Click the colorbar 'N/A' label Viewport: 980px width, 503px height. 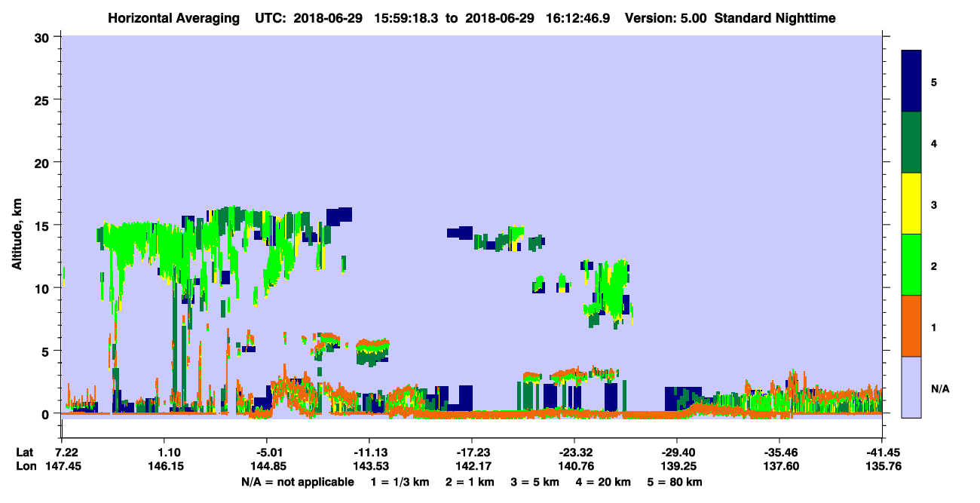click(x=940, y=388)
